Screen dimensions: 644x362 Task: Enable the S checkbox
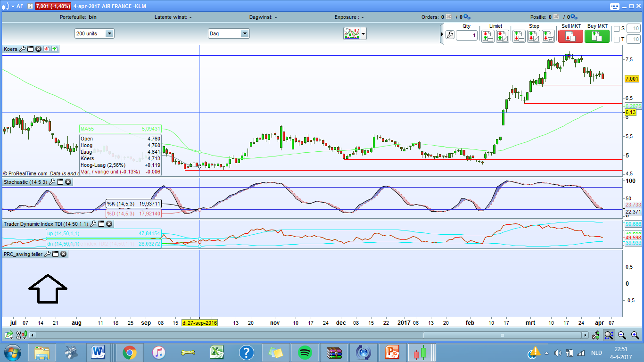[617, 29]
